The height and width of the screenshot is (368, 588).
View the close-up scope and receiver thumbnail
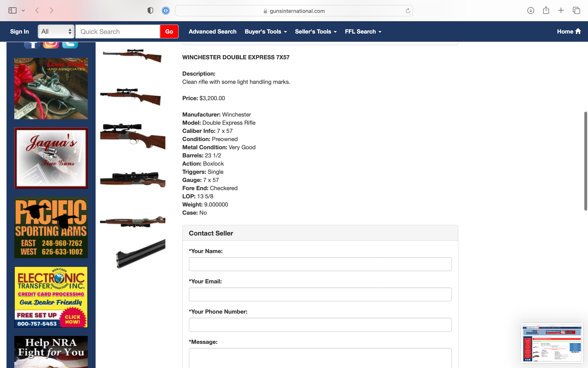(133, 136)
